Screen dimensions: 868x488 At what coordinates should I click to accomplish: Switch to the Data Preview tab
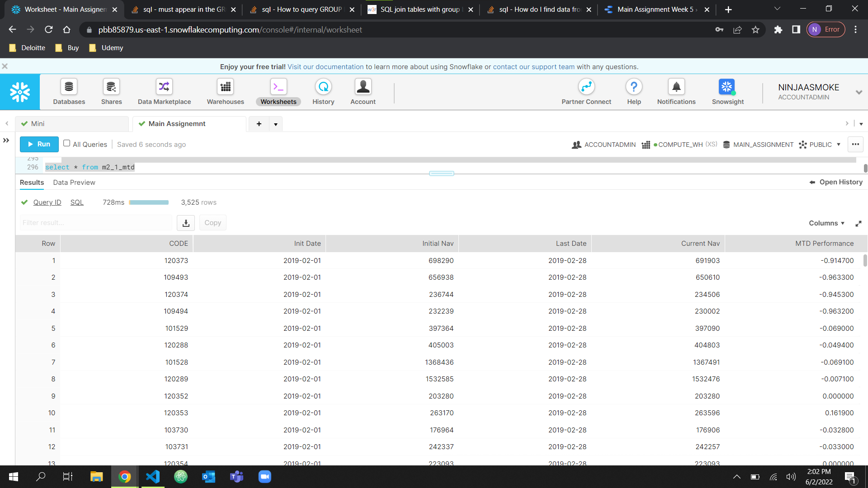coord(74,182)
